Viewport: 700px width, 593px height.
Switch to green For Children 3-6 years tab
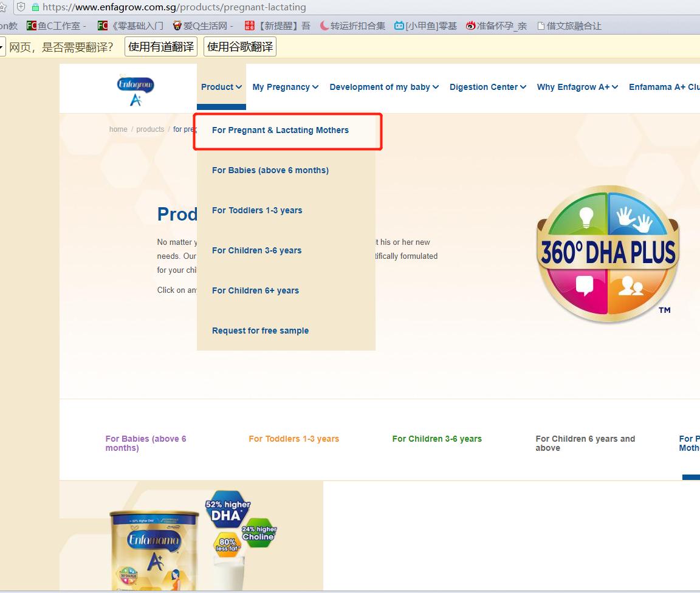click(437, 439)
